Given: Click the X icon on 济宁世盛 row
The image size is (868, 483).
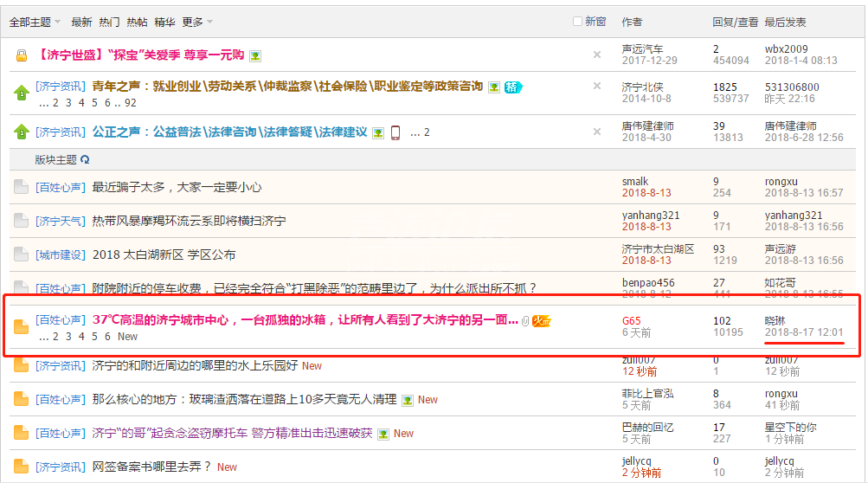Looking at the screenshot, I should click(x=597, y=55).
